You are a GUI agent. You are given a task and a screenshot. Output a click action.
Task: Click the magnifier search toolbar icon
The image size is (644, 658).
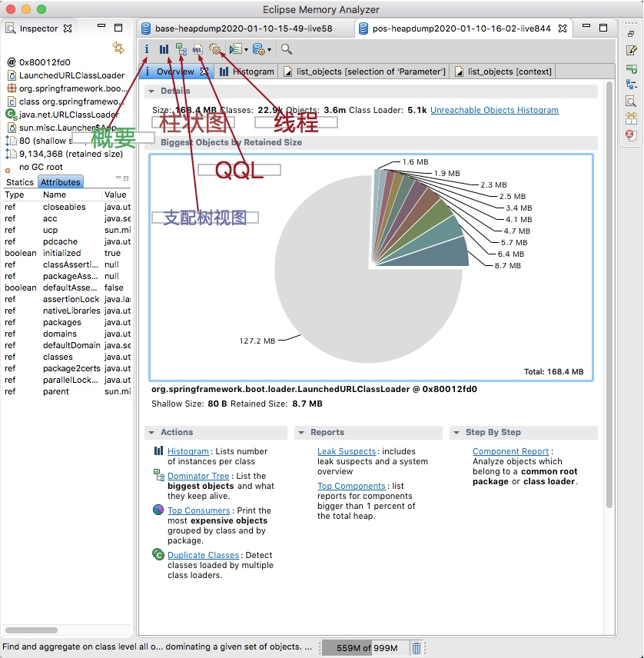point(287,49)
